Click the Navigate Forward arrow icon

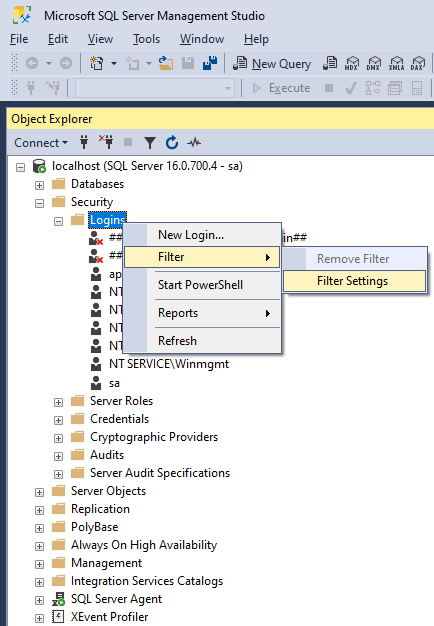point(66,63)
